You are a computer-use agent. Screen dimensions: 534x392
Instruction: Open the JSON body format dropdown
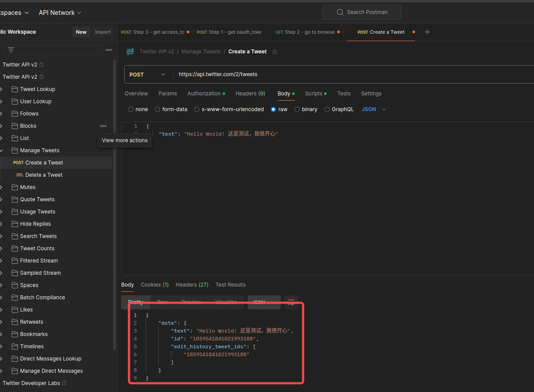tap(374, 109)
